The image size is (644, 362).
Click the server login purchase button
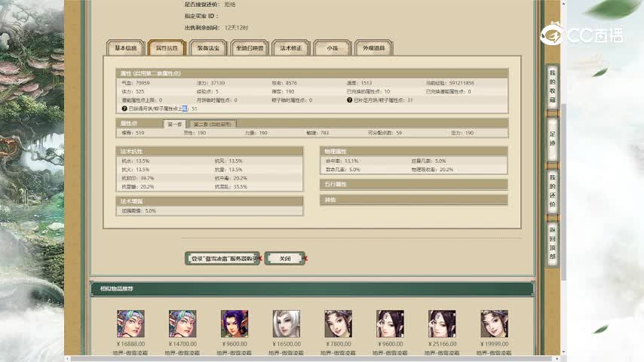pos(222,259)
